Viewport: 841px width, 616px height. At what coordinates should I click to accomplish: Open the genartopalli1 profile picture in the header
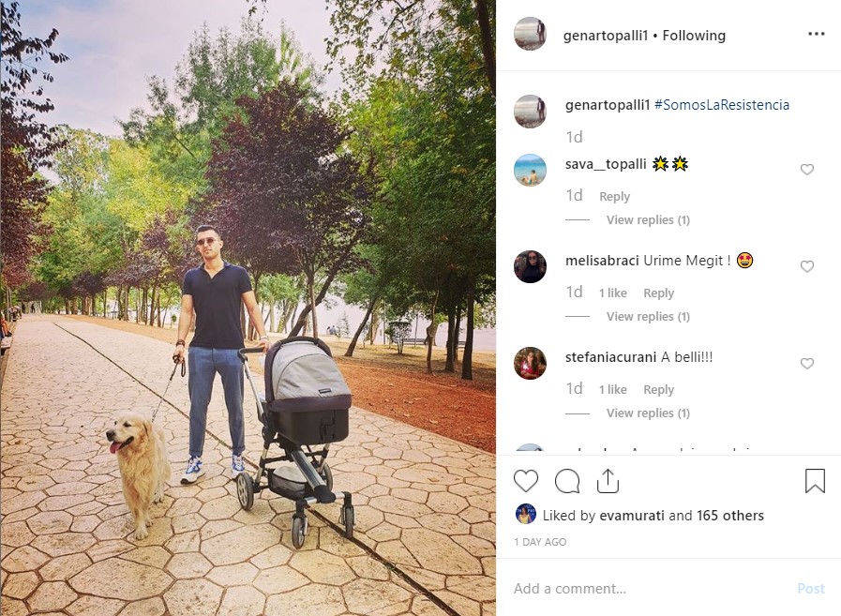click(x=530, y=34)
